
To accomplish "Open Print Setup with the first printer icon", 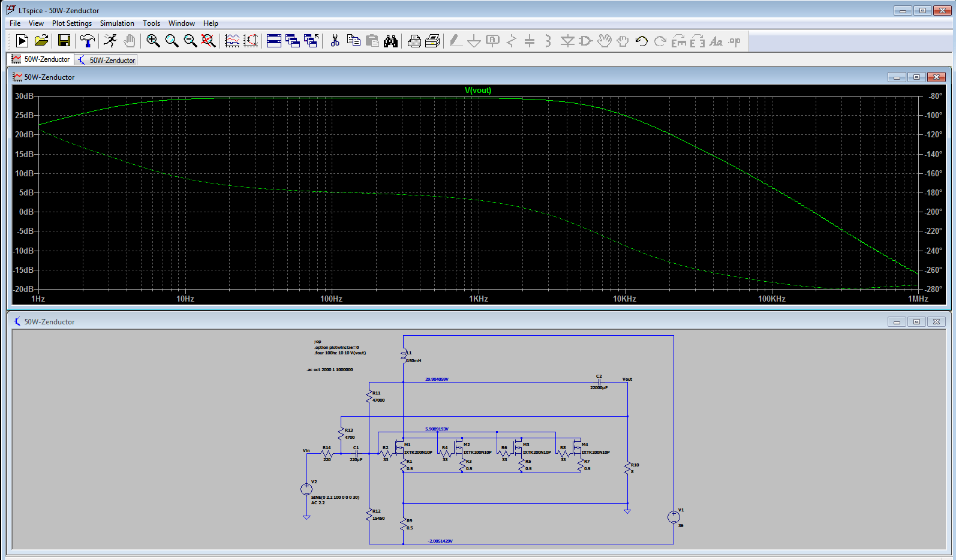I will 414,41.
